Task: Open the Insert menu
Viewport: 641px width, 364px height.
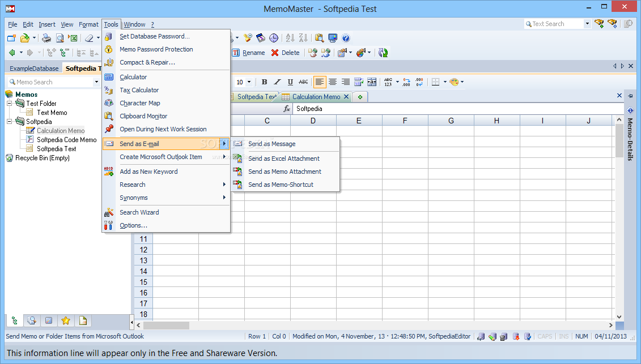Action: 47,24
